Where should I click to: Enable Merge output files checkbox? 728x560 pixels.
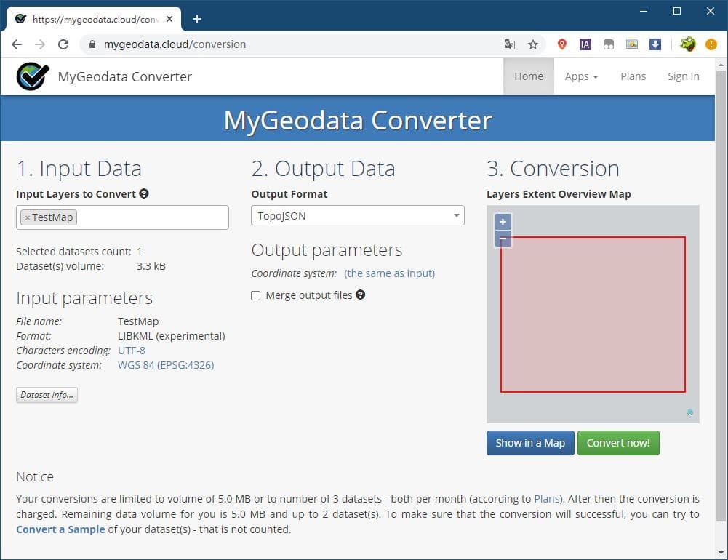point(255,295)
